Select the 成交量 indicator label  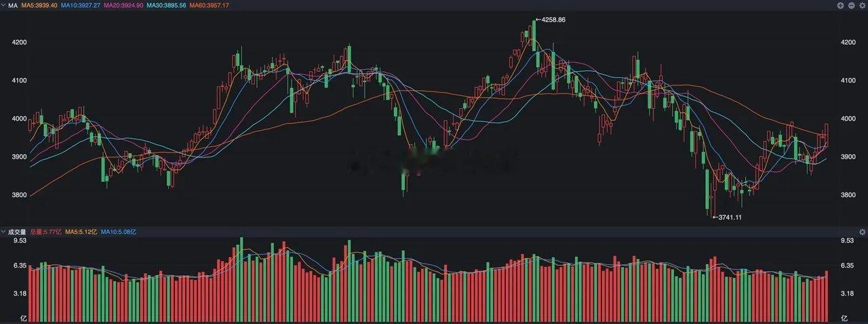pyautogui.click(x=17, y=232)
